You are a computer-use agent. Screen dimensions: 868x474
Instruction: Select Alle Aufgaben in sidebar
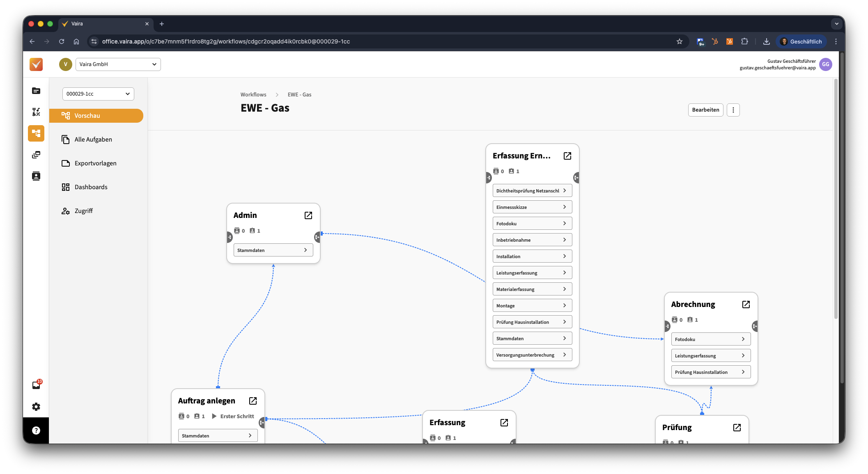tap(93, 140)
